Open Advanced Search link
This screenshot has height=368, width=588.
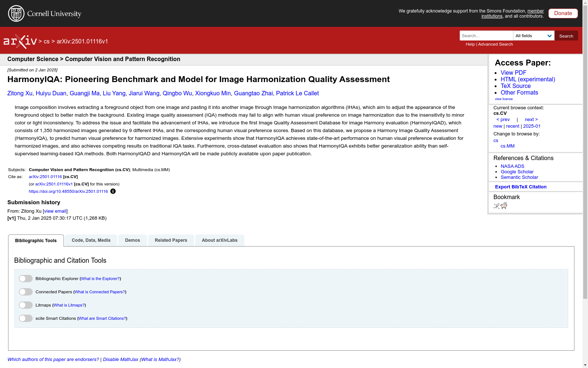pyautogui.click(x=495, y=44)
